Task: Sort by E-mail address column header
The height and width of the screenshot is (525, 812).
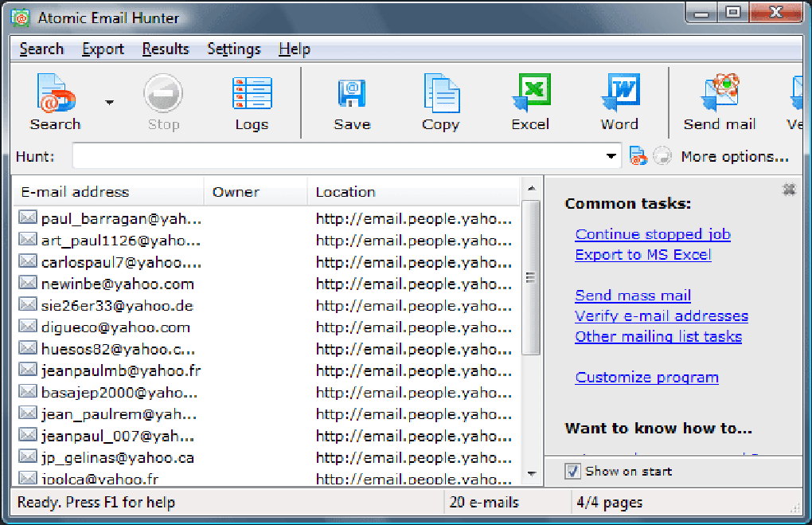Action: coord(107,192)
